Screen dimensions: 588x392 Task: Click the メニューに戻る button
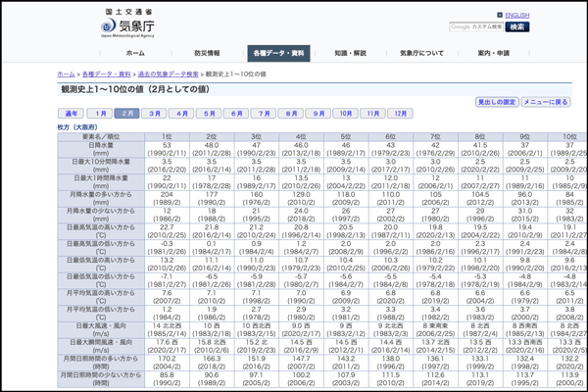[x=545, y=102]
